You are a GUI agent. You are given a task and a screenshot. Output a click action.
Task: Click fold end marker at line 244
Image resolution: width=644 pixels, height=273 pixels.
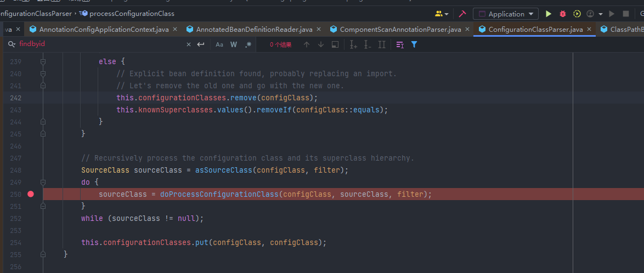[x=43, y=122]
